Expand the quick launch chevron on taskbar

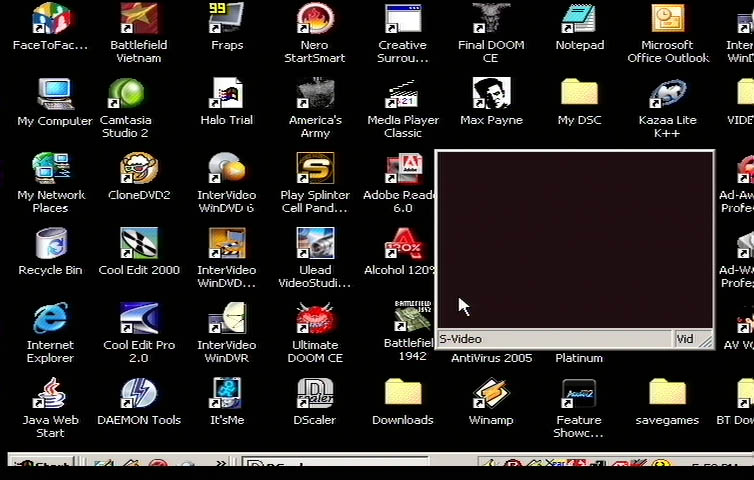(x=221, y=463)
